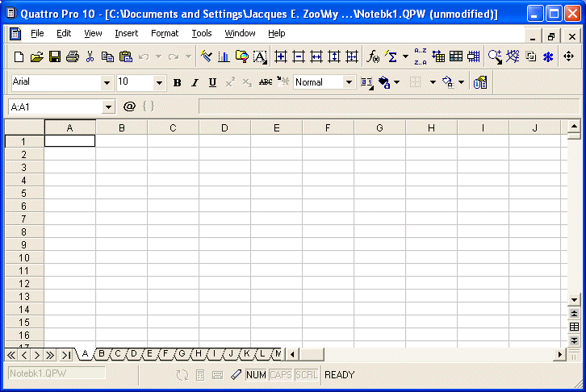Open the Tools menu

pyautogui.click(x=202, y=33)
